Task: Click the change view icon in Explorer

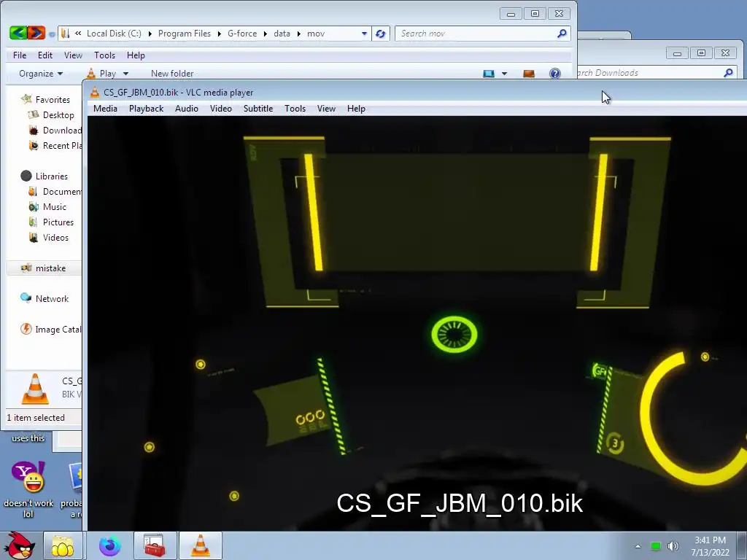Action: pos(489,74)
